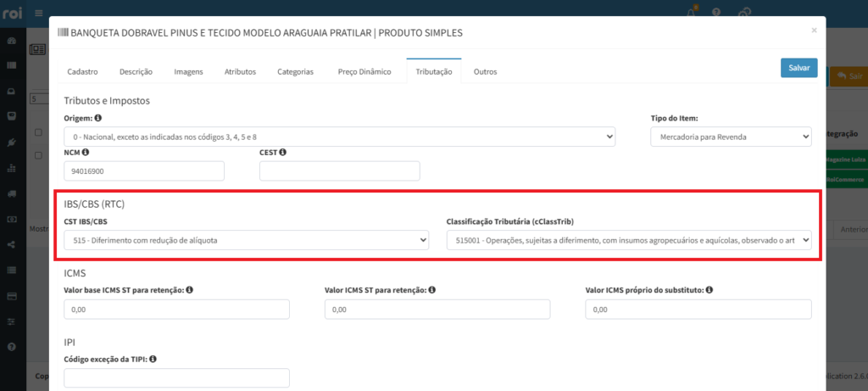Switch to the Cadastro tab
868x391 pixels.
83,72
